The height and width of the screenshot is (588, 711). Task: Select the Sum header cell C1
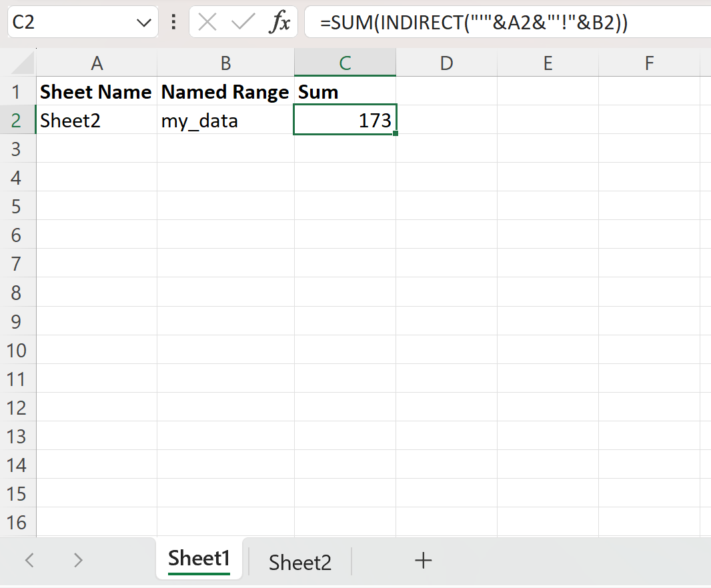point(345,91)
